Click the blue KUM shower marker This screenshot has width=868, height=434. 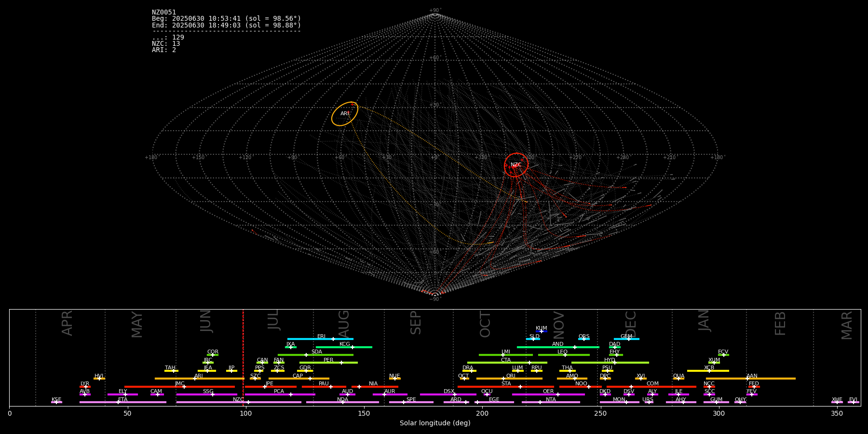point(542,331)
